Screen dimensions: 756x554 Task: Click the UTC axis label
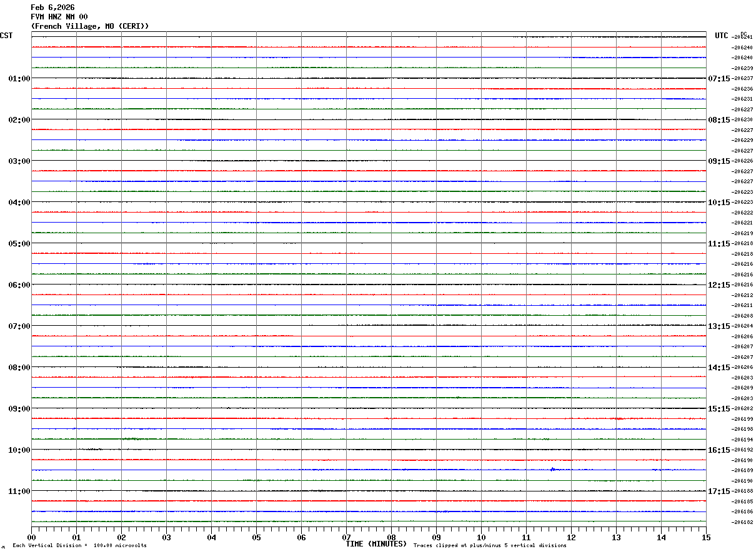[722, 36]
